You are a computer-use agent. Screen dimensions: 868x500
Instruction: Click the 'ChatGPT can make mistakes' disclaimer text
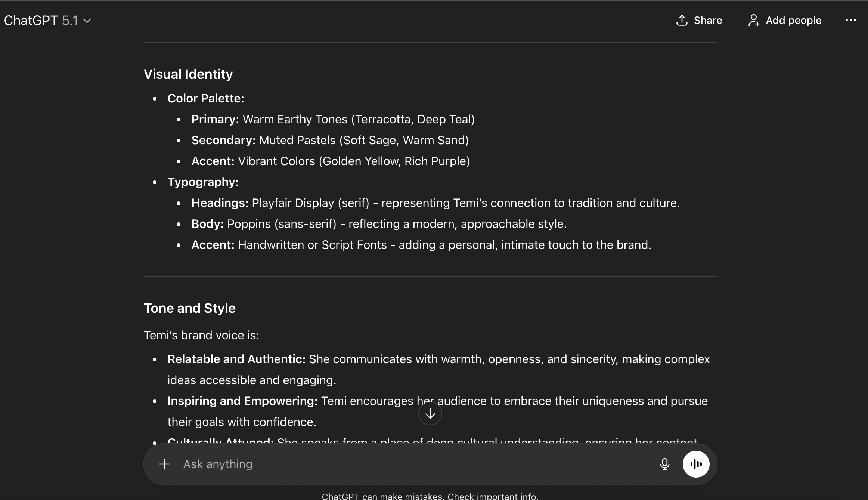[x=430, y=496]
